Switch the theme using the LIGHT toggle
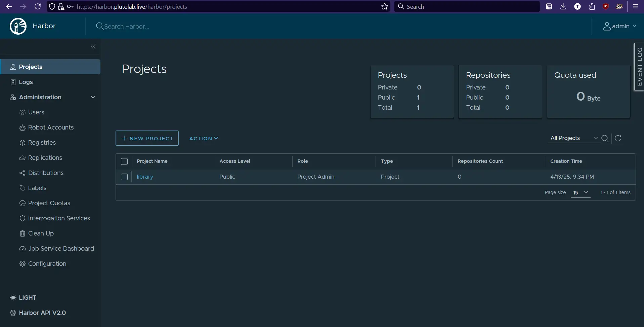The image size is (644, 327). point(23,297)
